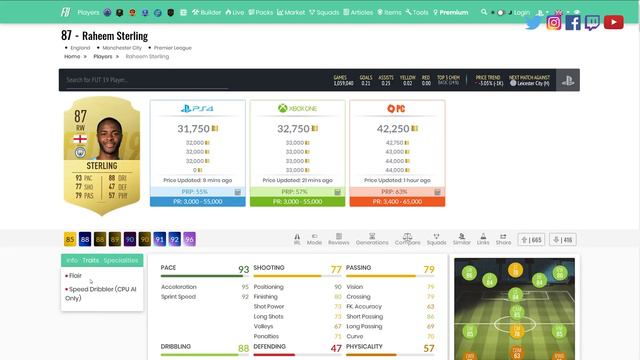Open the Twitter social icon
The width and height of the screenshot is (640, 360).
533,23
